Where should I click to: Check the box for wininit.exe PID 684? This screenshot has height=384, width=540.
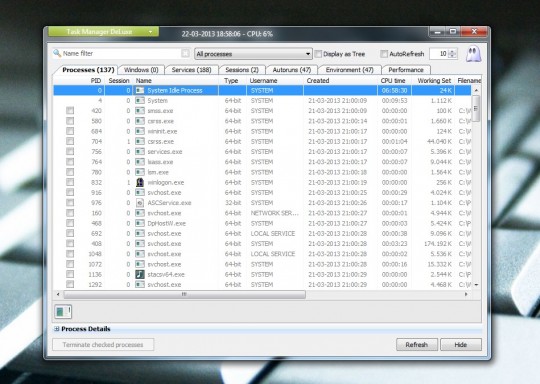click(70, 131)
